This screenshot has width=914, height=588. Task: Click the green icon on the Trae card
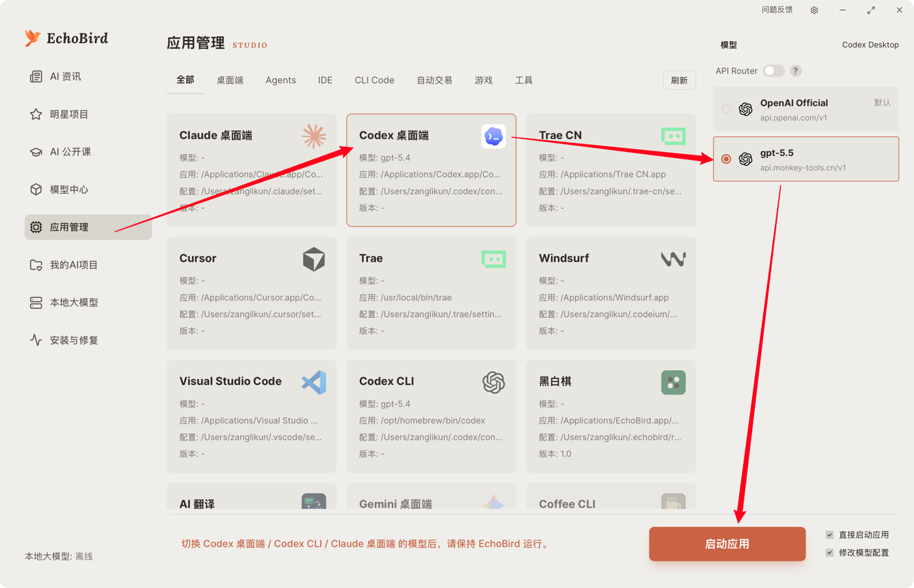click(x=494, y=259)
